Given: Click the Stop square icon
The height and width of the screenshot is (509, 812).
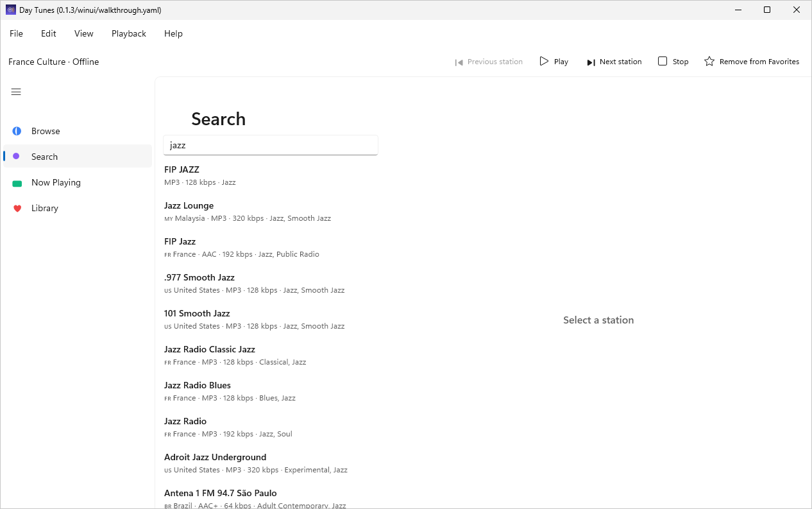Looking at the screenshot, I should point(663,61).
